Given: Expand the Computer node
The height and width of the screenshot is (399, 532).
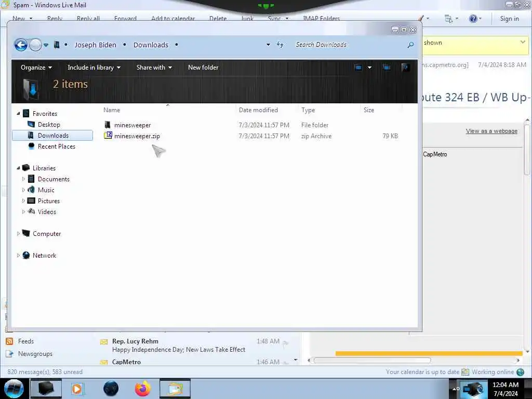Looking at the screenshot, I should click(x=18, y=233).
